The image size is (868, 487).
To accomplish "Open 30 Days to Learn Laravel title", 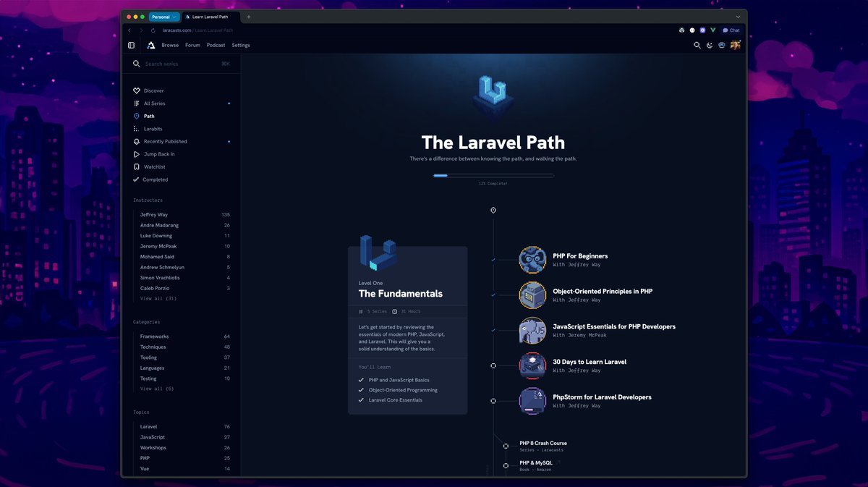I will tap(590, 362).
